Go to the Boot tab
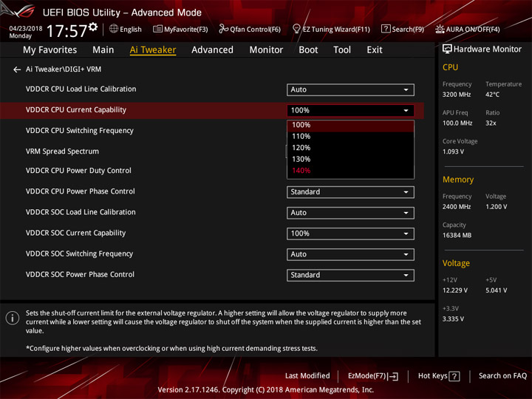532x399 pixels. (x=308, y=50)
